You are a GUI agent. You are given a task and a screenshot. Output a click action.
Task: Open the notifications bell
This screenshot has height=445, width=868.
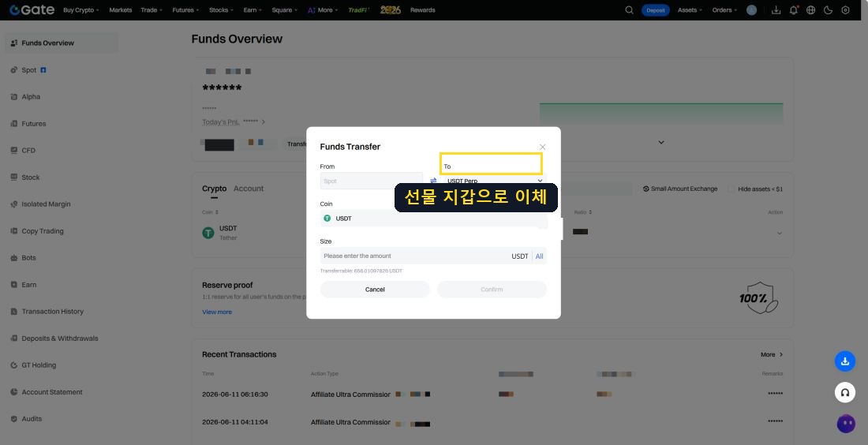(793, 10)
